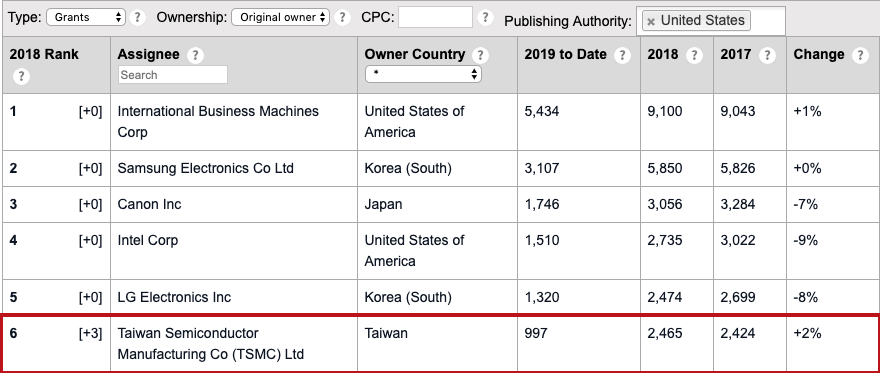The height and width of the screenshot is (373, 880).
Task: Sort by 2017 column header
Action: (x=735, y=54)
